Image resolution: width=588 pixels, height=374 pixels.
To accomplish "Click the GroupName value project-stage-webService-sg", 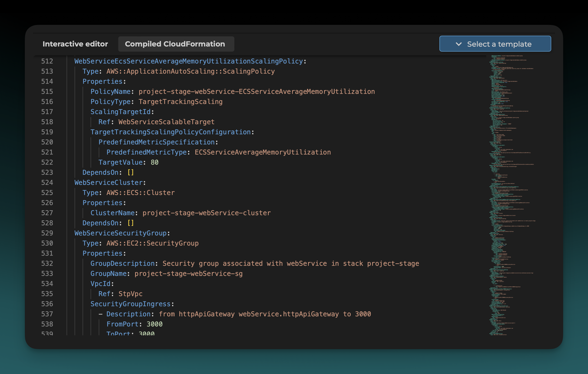I will [189, 274].
